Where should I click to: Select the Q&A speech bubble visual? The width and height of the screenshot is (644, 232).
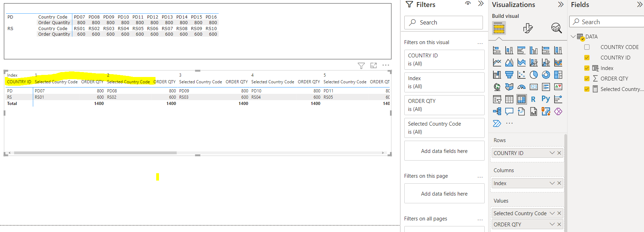tap(509, 112)
